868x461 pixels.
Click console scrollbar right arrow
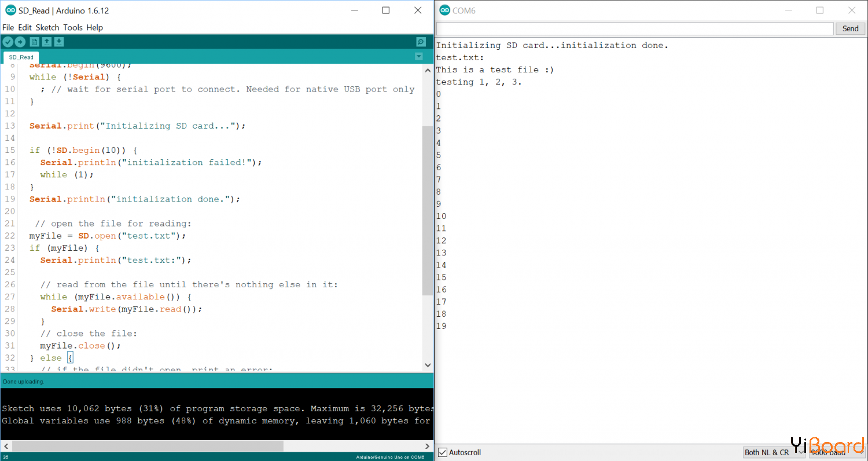coord(428,447)
